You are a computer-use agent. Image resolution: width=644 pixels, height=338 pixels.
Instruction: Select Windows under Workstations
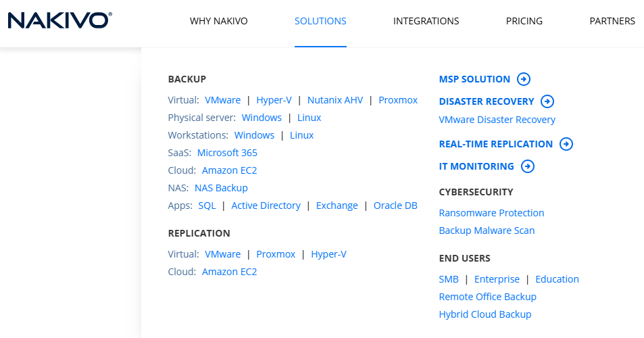click(254, 135)
